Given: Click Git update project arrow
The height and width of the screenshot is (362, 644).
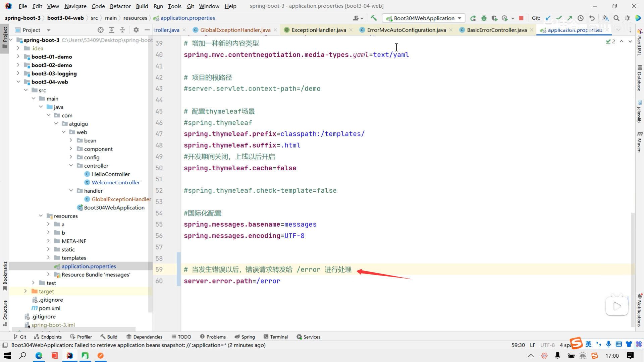Looking at the screenshot, I should tap(548, 18).
